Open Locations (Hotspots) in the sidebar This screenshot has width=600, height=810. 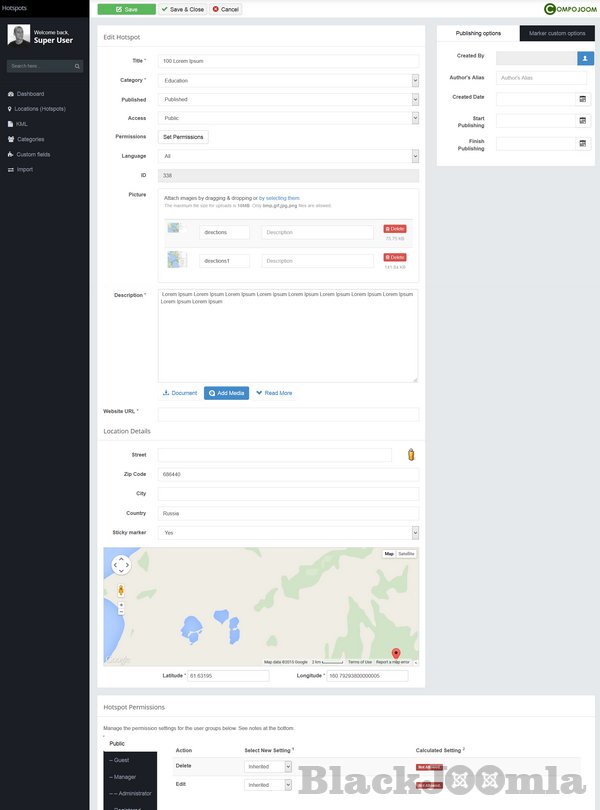pos(40,108)
